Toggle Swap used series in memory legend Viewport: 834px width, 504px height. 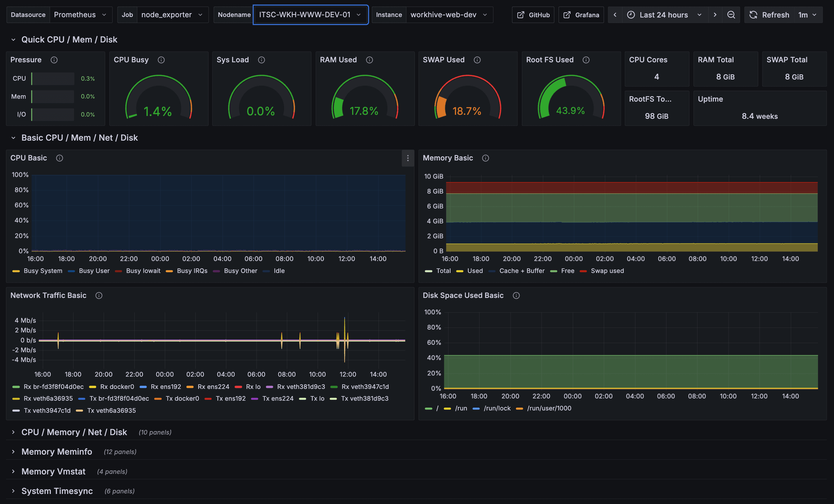tap(607, 271)
